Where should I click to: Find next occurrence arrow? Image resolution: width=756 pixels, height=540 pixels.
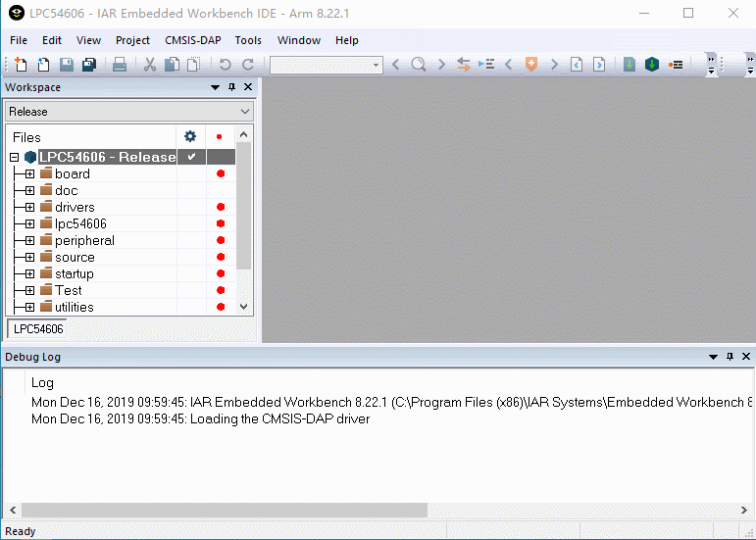point(441,64)
